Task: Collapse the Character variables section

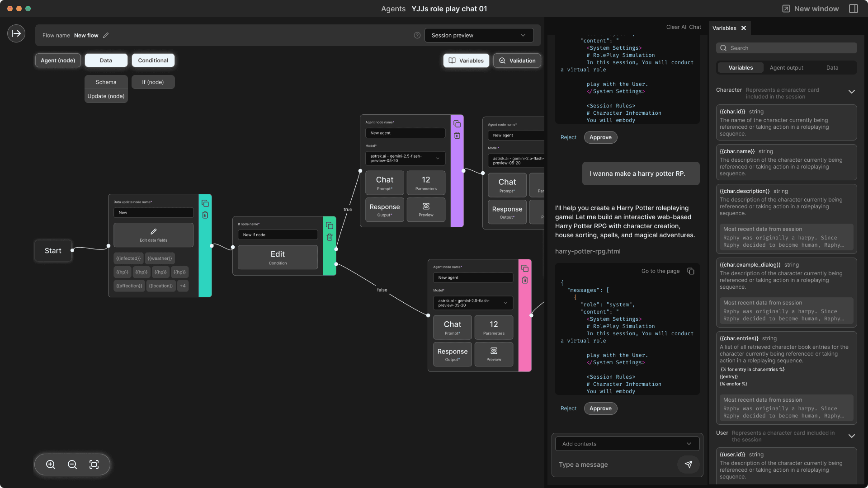Action: [852, 92]
